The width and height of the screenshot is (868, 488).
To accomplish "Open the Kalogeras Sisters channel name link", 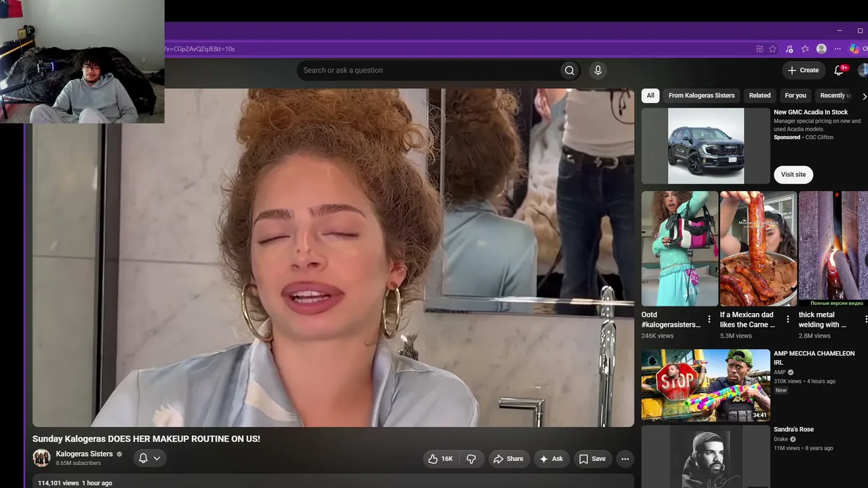I will click(x=84, y=454).
